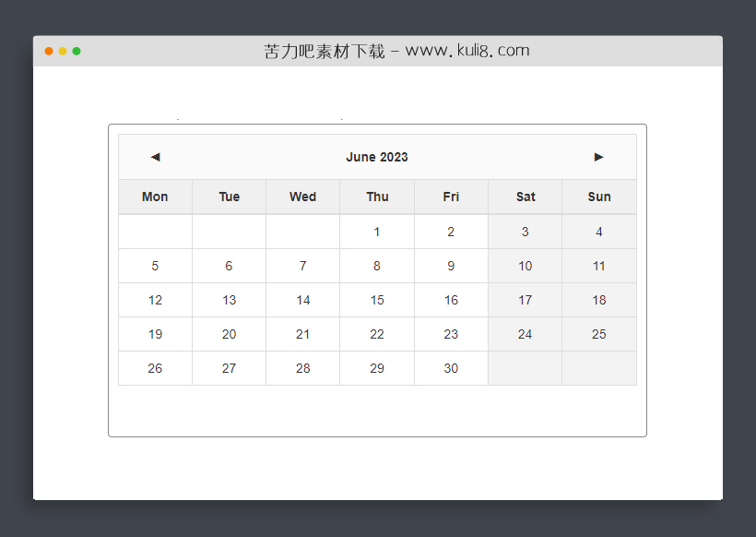Select June 30, the last day
Screen dimensions: 756x537
(x=451, y=368)
